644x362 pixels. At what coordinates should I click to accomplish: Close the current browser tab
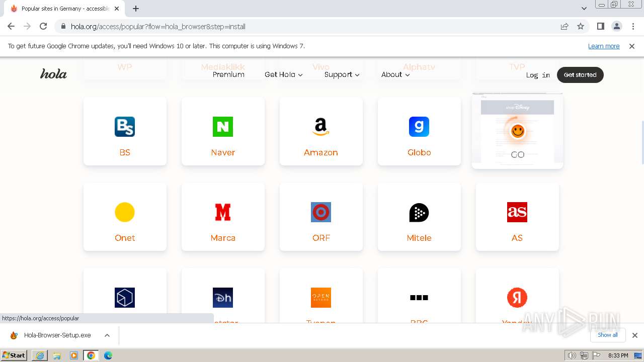[x=117, y=9]
